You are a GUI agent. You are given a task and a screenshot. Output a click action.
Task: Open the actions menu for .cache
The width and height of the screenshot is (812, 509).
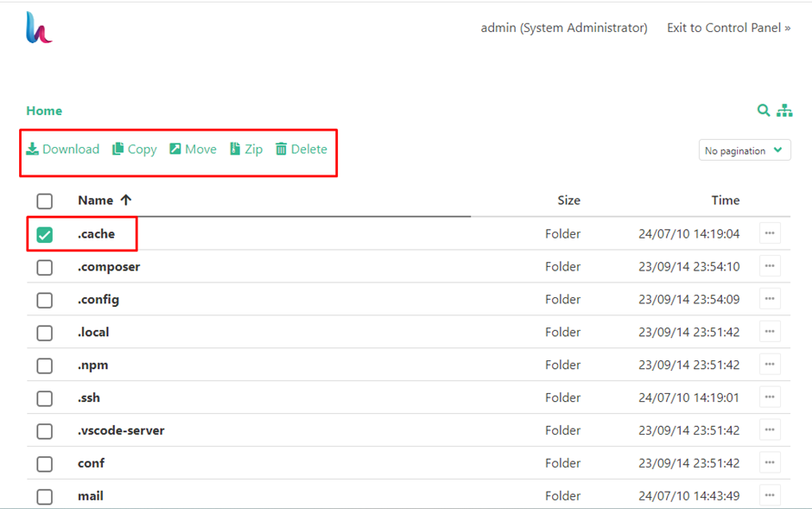[769, 233]
